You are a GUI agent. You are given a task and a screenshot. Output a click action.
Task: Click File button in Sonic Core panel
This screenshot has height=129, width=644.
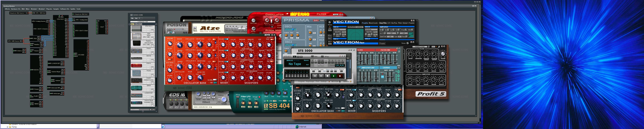pos(132,18)
